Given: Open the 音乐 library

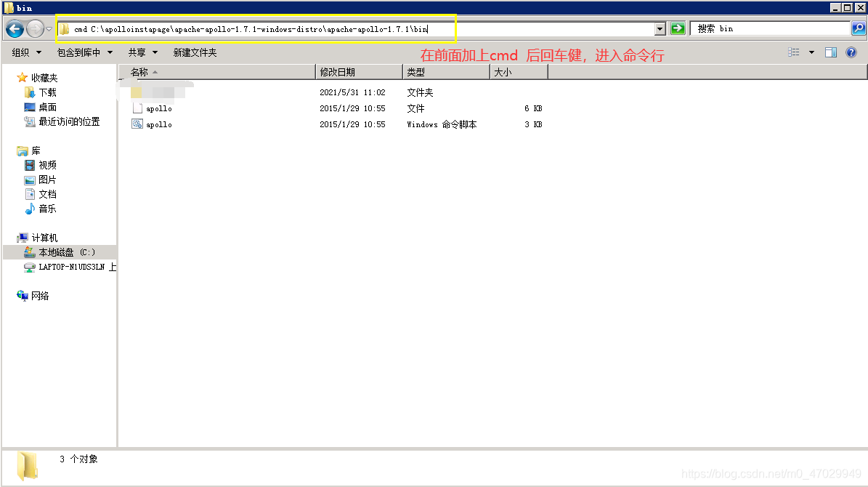Looking at the screenshot, I should click(48, 209).
